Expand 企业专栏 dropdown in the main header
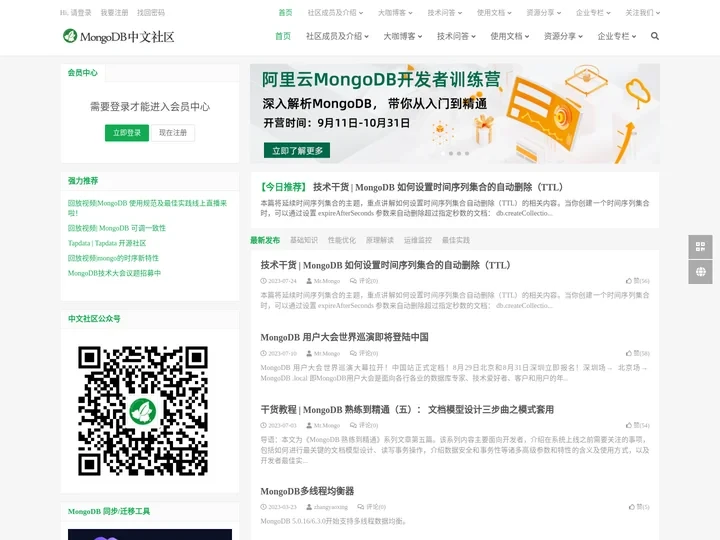This screenshot has width=720, height=540. click(x=617, y=36)
